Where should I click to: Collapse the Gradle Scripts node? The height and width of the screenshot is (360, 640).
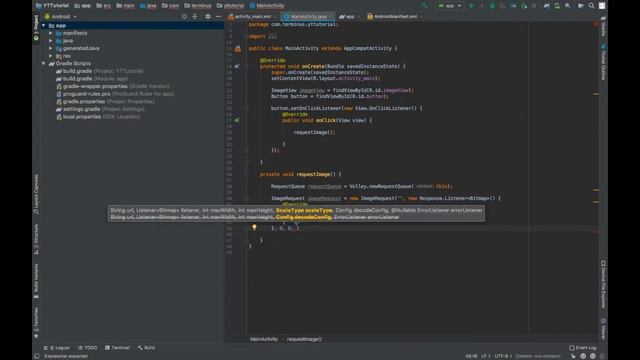point(44,64)
